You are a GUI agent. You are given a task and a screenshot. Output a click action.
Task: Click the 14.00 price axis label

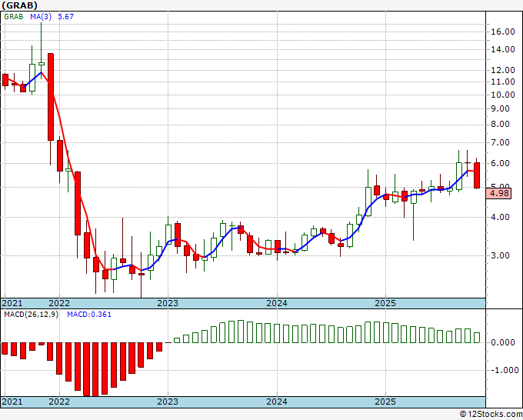(x=503, y=50)
